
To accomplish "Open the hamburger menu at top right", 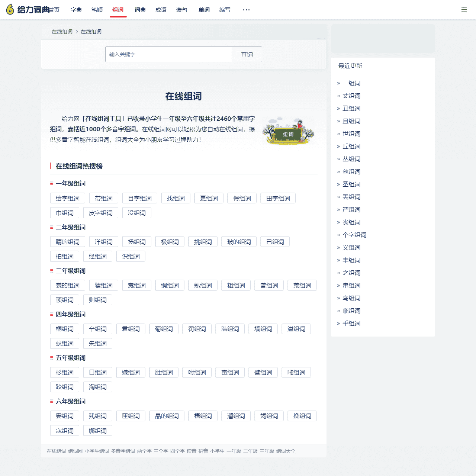I will (464, 10).
